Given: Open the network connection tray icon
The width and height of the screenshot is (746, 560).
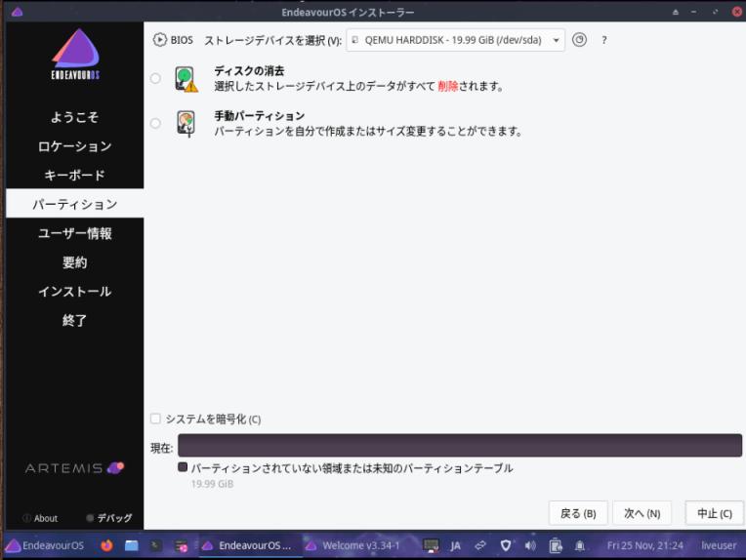Looking at the screenshot, I should pyautogui.click(x=480, y=545).
